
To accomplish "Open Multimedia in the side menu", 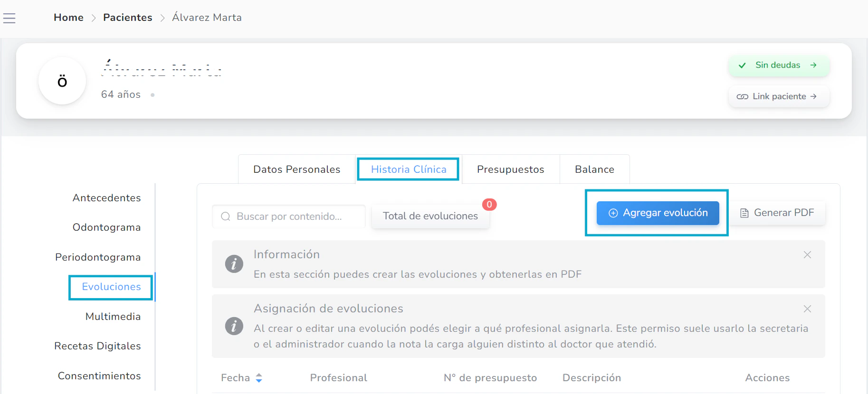I will pos(113,317).
